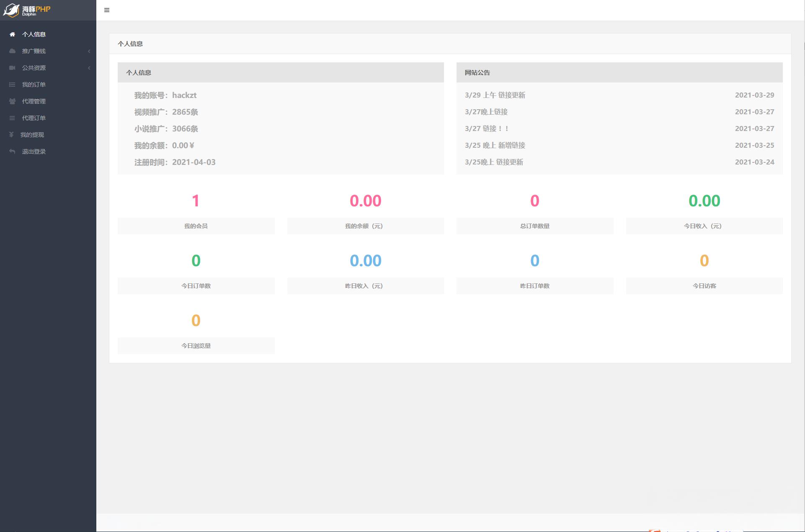Open the announcement 3/27晚上链接
The height and width of the screenshot is (532, 805).
coord(486,112)
